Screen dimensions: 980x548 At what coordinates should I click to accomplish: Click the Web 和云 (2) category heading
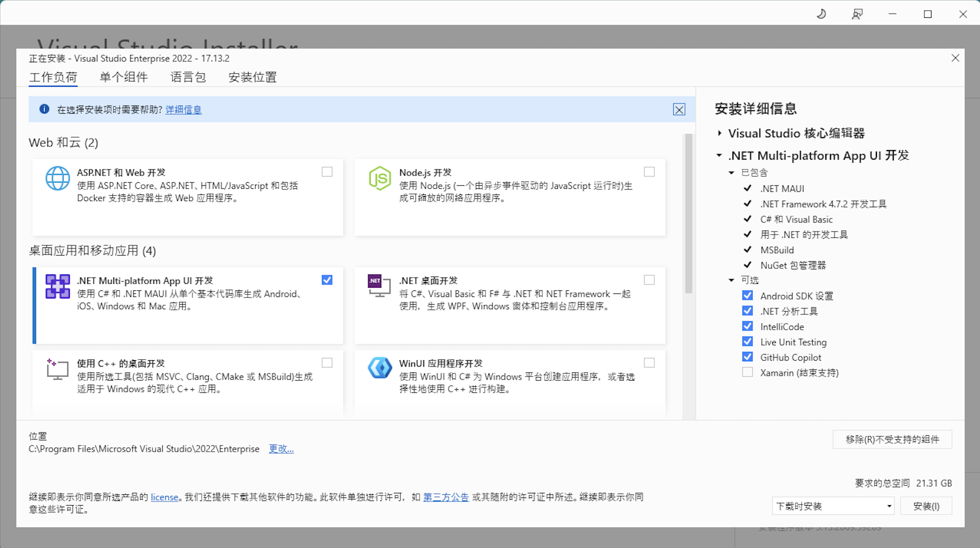coord(63,142)
